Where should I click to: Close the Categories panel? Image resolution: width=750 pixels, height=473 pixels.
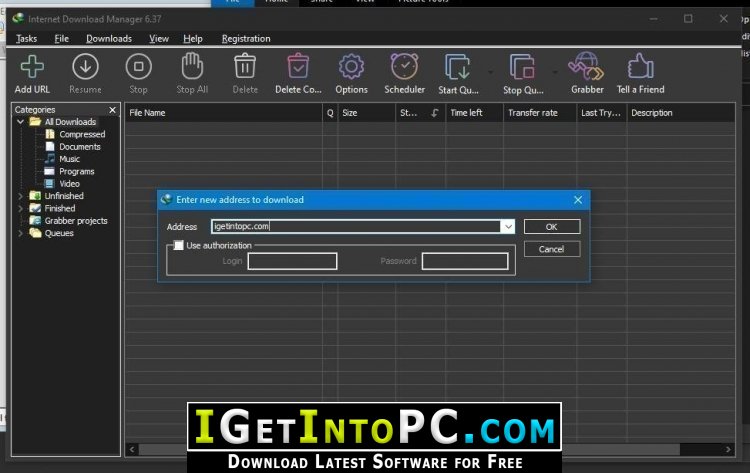(112, 110)
